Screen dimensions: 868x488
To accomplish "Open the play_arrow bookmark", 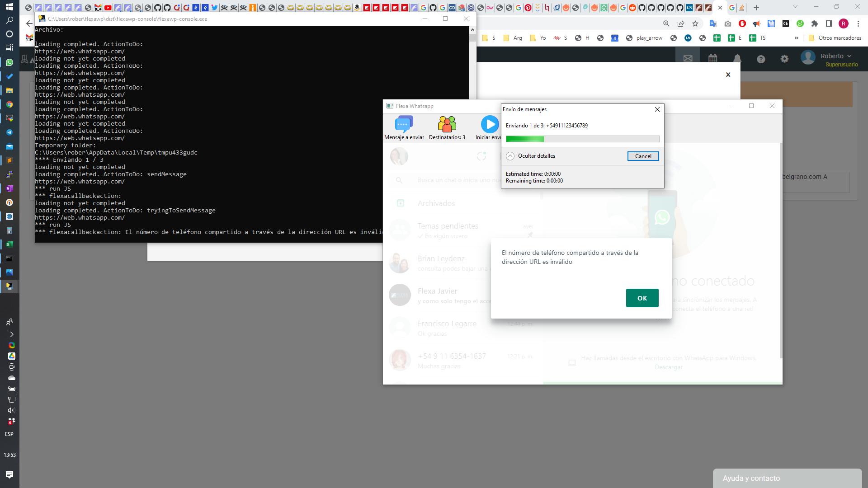I will 644,38.
